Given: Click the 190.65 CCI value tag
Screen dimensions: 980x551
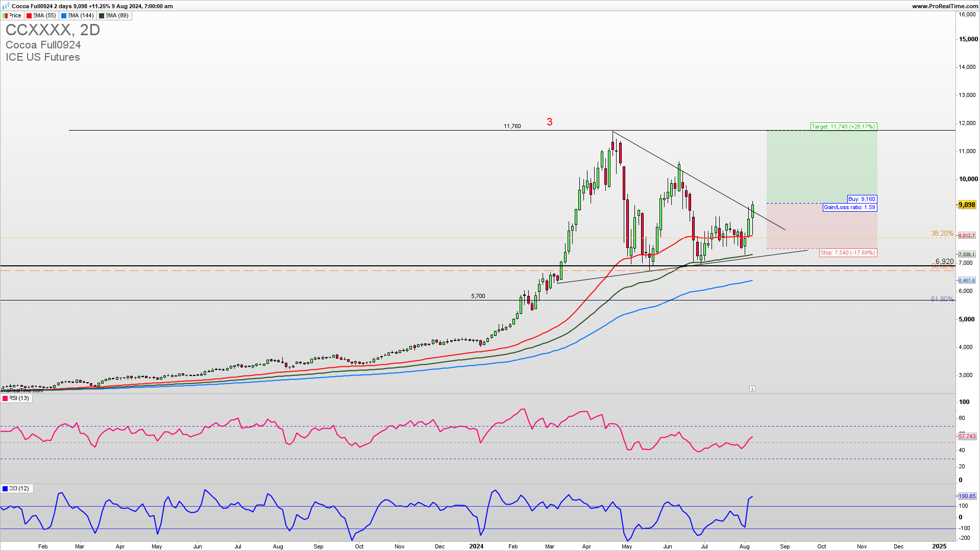Looking at the screenshot, I should (967, 496).
